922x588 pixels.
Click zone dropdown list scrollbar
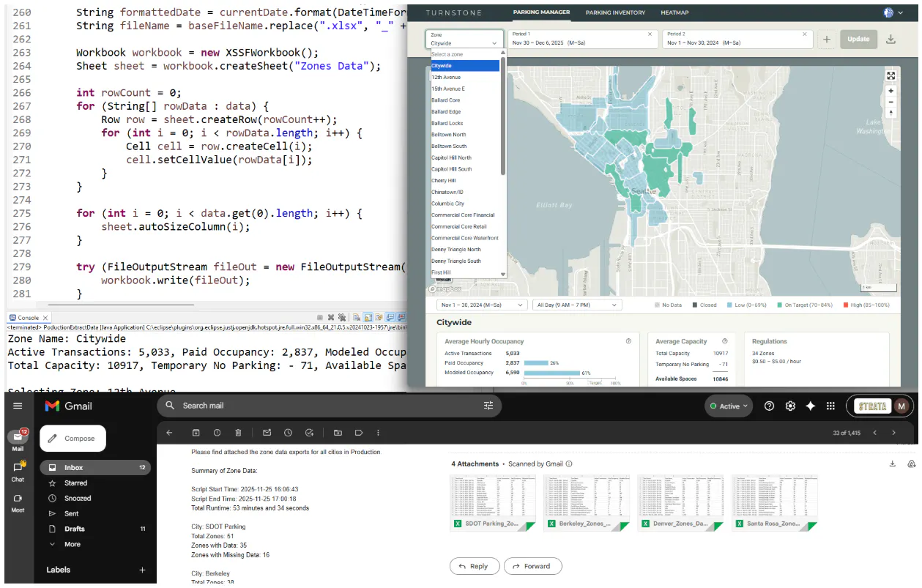click(503, 117)
